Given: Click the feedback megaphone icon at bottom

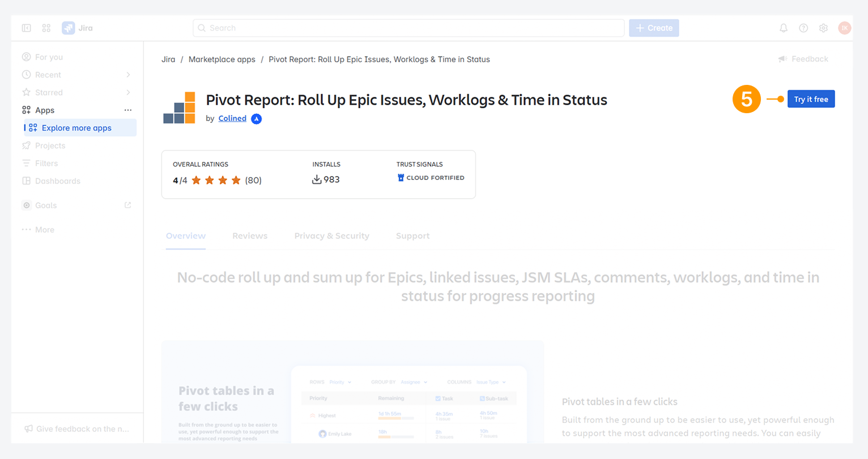Looking at the screenshot, I should 28,429.
